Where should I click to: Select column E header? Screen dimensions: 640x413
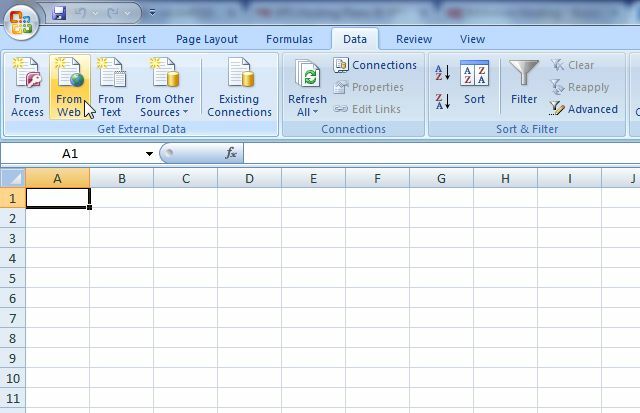point(313,178)
